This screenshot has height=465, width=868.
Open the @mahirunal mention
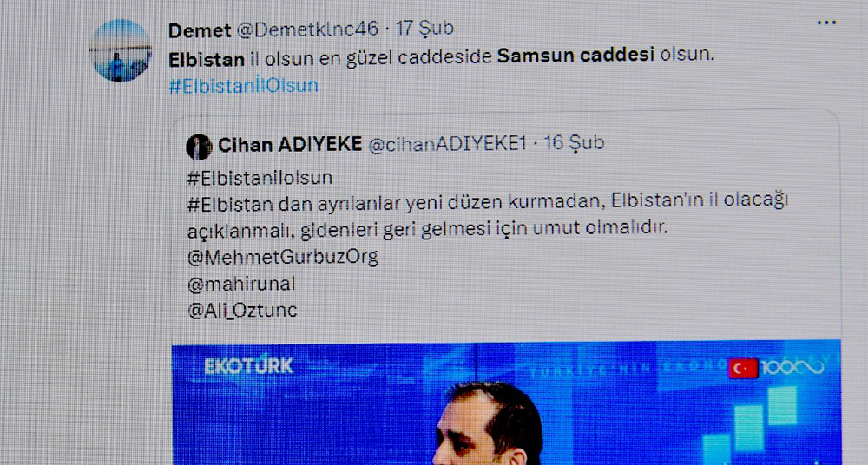tap(241, 284)
